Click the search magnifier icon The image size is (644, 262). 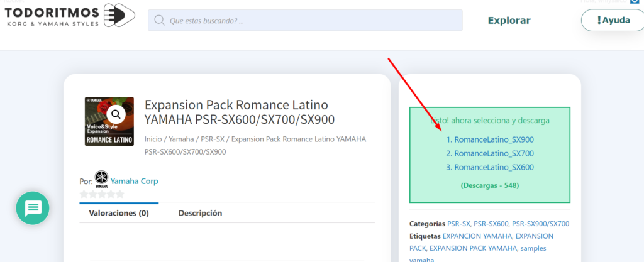point(160,20)
